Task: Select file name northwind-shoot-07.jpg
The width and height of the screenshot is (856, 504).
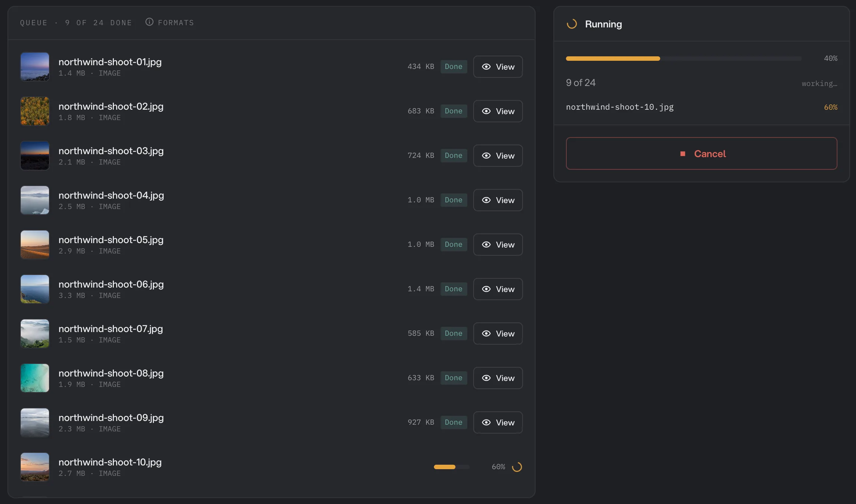Action: (x=111, y=329)
